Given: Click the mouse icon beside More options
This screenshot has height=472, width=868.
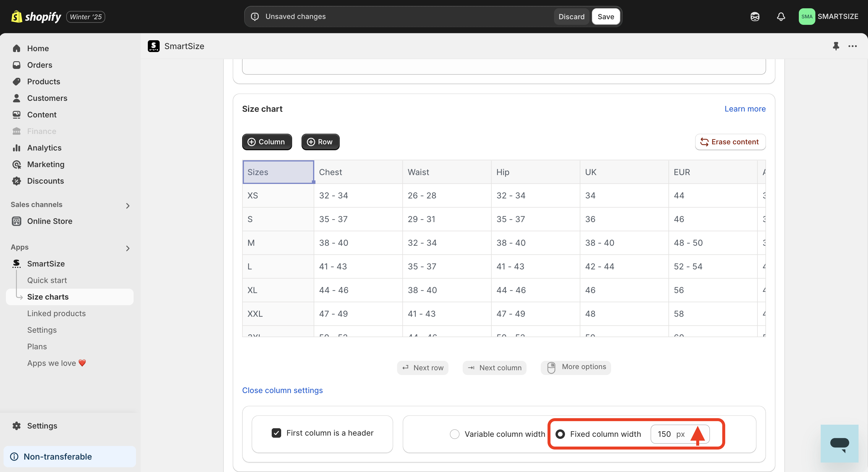Looking at the screenshot, I should (x=551, y=368).
